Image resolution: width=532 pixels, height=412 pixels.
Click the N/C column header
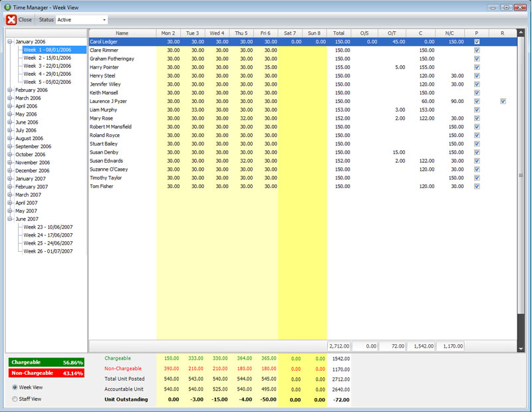coord(450,33)
